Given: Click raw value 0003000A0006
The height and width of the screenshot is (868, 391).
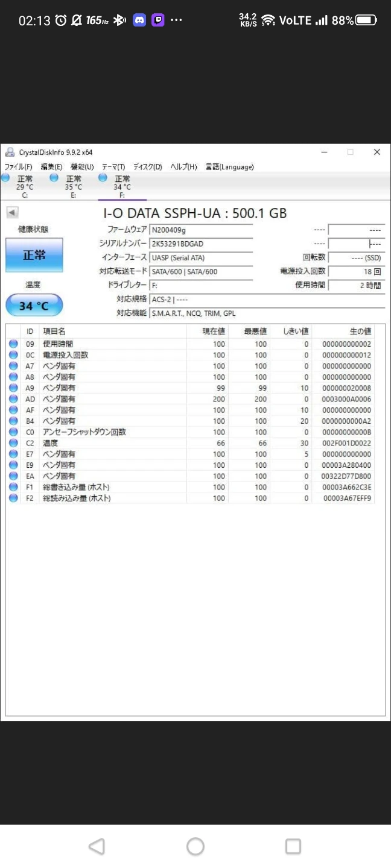Looking at the screenshot, I should (x=347, y=399).
